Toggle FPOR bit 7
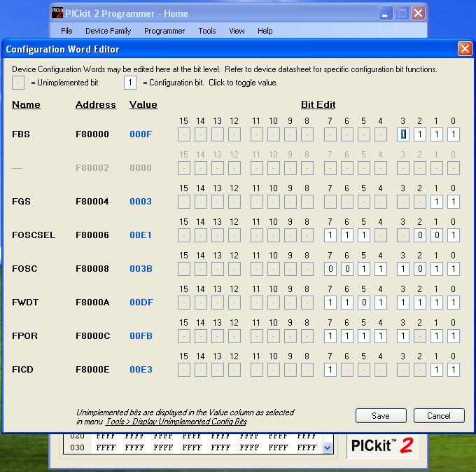This screenshot has width=476, height=472. [x=330, y=336]
